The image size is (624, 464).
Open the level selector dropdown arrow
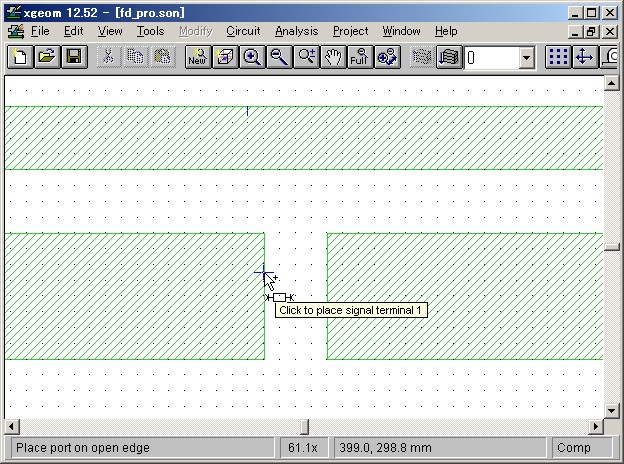click(526, 58)
